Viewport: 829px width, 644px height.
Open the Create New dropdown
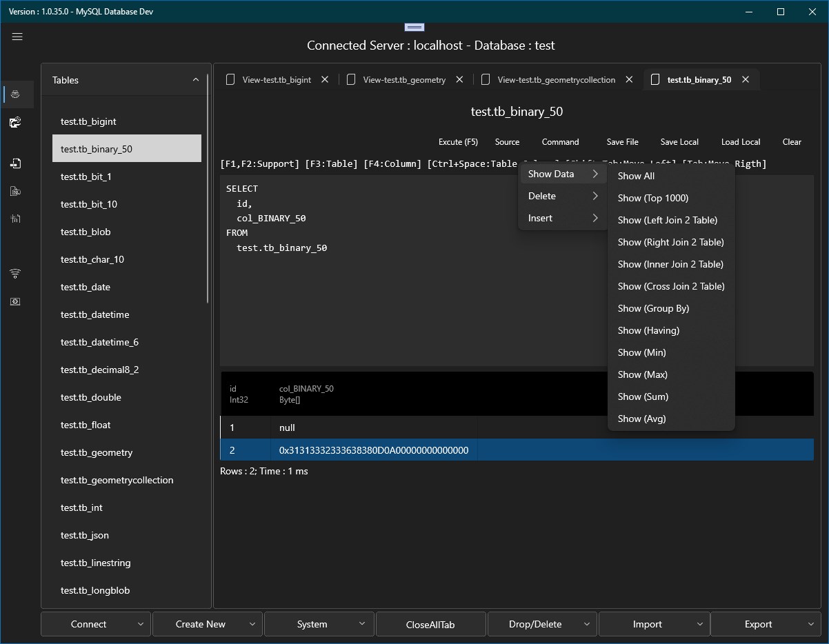tap(207, 624)
